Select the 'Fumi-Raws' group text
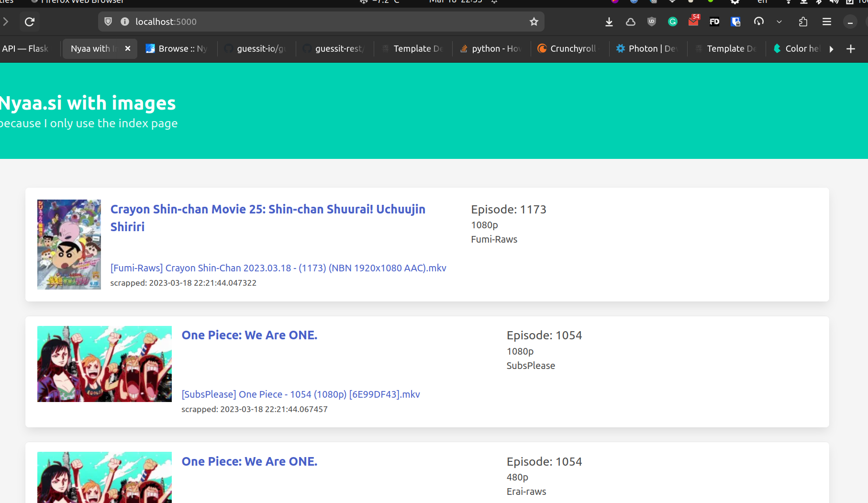The width and height of the screenshot is (868, 503). pyautogui.click(x=494, y=239)
